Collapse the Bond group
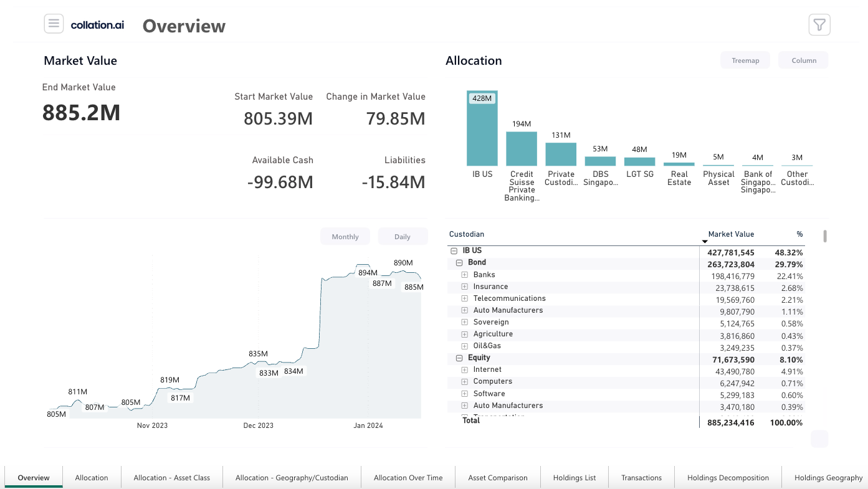Image resolution: width=868 pixels, height=489 pixels. click(459, 263)
